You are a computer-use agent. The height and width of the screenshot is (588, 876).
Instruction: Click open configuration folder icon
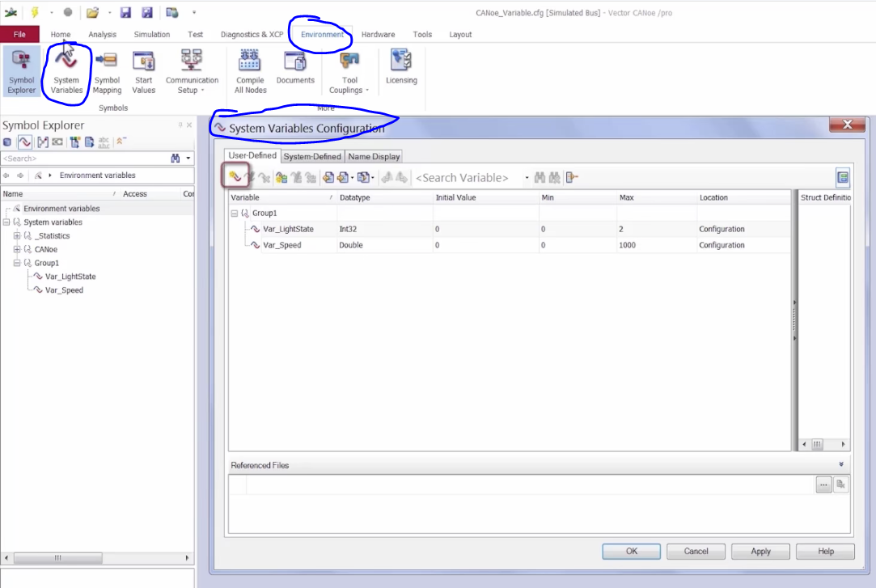click(92, 12)
